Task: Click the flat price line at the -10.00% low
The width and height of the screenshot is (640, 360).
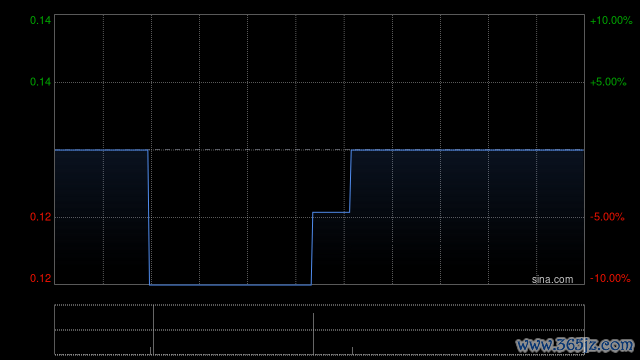Action: click(x=231, y=284)
